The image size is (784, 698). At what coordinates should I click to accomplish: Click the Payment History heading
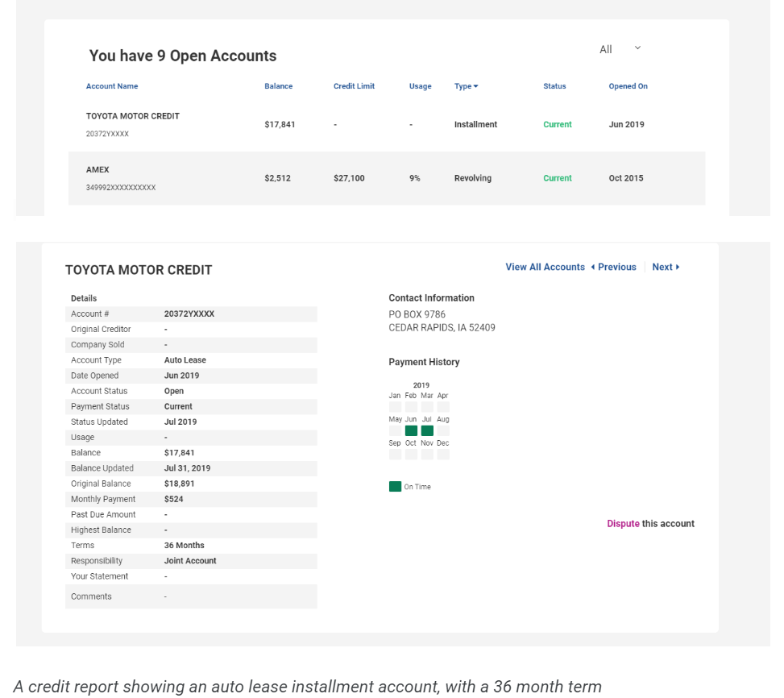[424, 362]
